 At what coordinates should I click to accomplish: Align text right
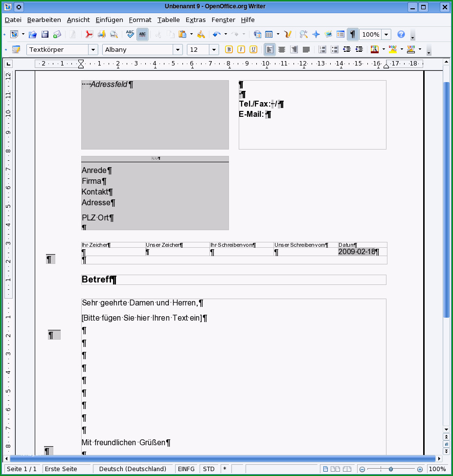294,49
